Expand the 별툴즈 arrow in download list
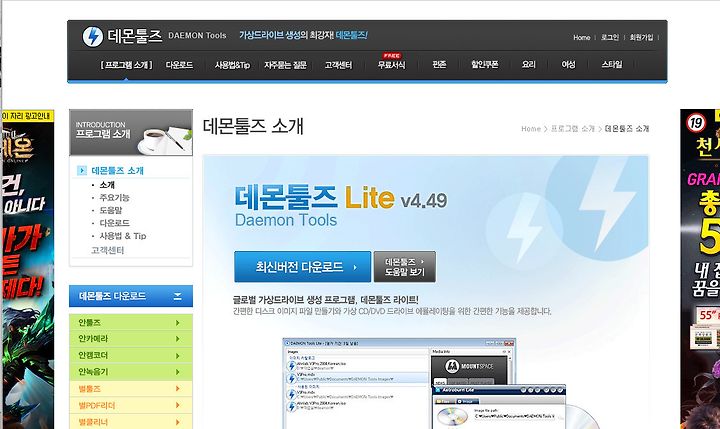Viewport: 720px width, 429px height. coord(178,389)
